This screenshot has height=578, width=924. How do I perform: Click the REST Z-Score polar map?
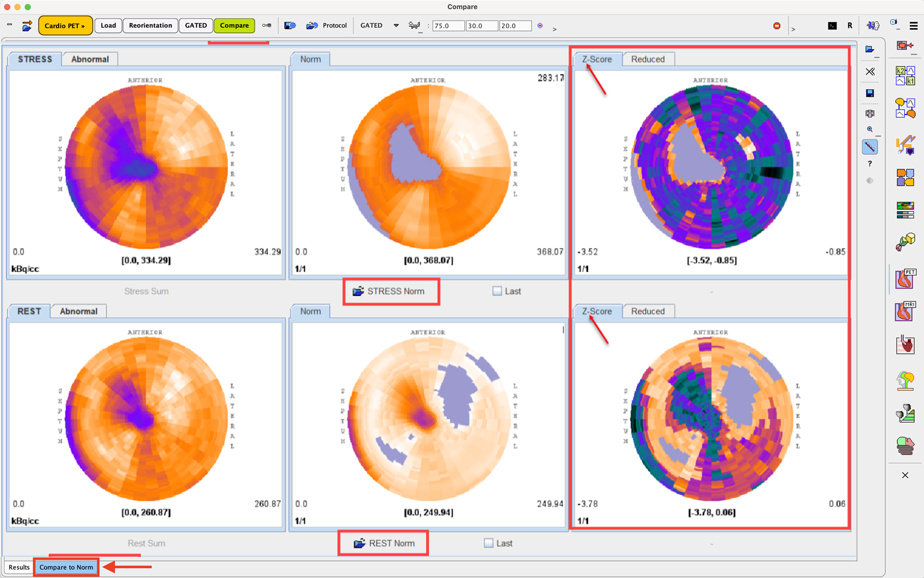[x=711, y=419]
